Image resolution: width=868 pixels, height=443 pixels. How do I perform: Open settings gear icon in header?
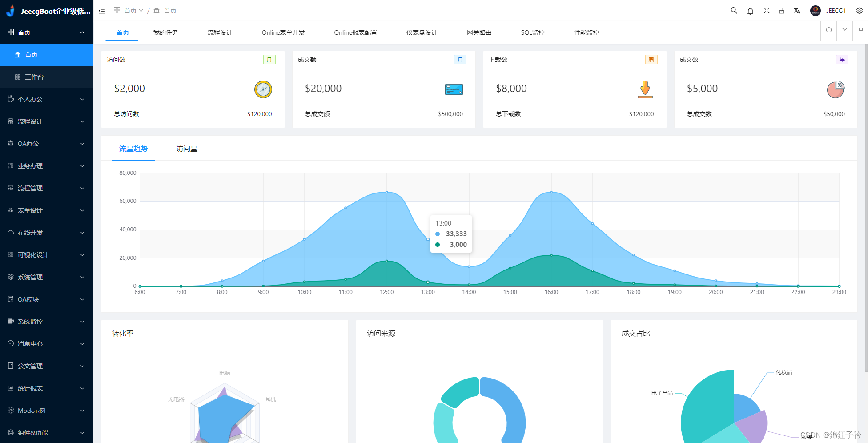coord(860,11)
